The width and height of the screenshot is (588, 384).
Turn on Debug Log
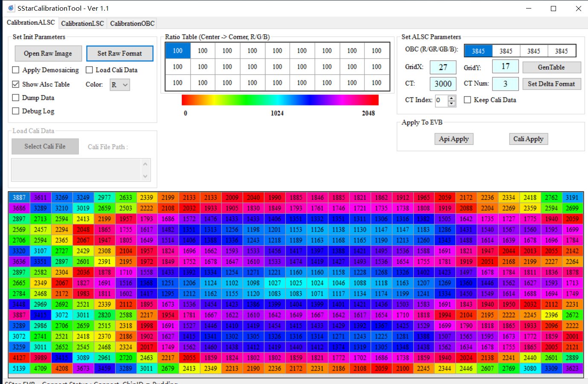(15, 111)
